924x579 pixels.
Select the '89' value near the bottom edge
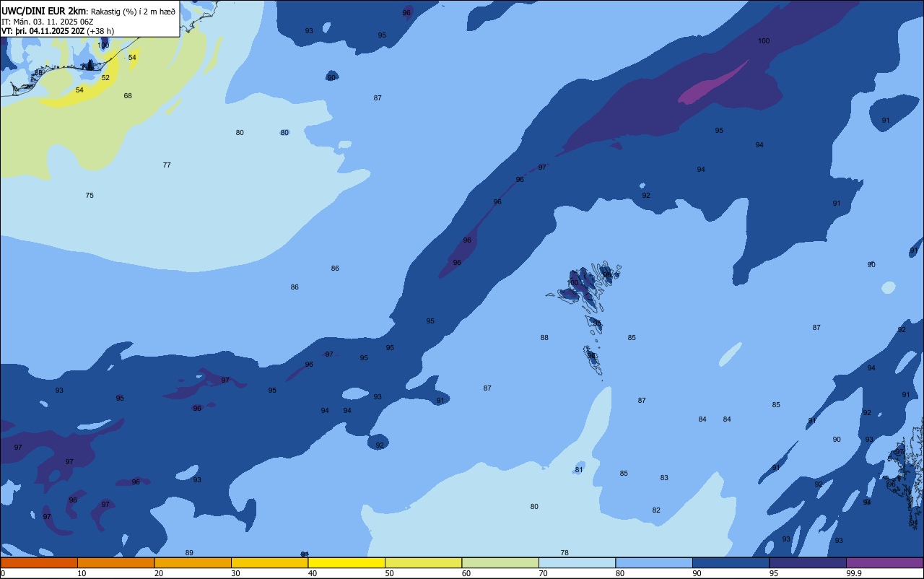point(189,553)
